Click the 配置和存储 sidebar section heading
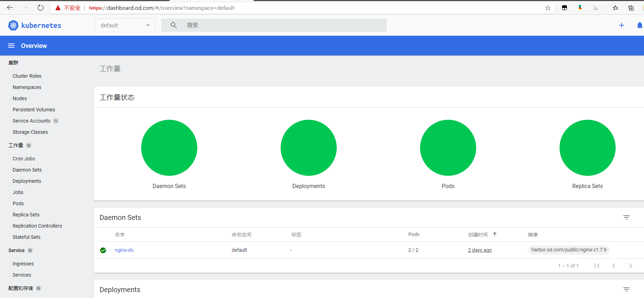 [x=21, y=288]
